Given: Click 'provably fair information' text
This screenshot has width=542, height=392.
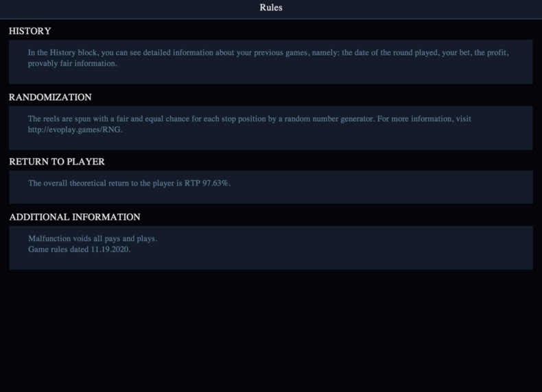Looking at the screenshot, I should pyautogui.click(x=72, y=64).
